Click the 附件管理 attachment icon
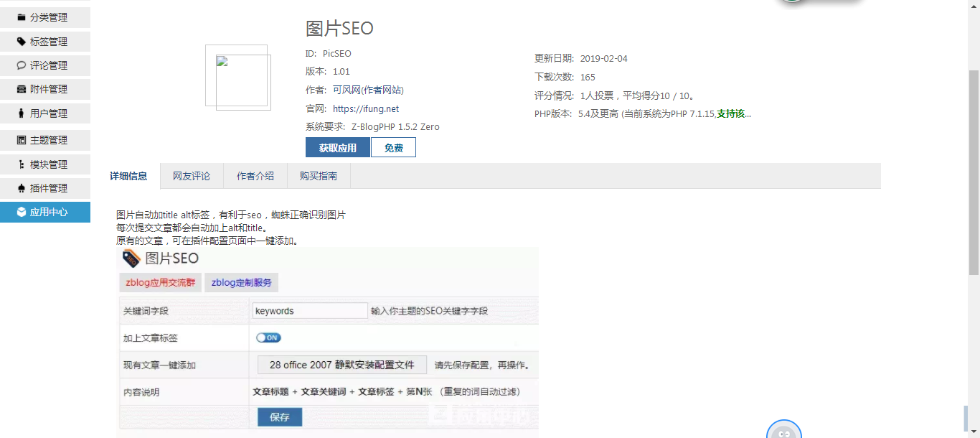The image size is (980, 438). pyautogui.click(x=22, y=89)
